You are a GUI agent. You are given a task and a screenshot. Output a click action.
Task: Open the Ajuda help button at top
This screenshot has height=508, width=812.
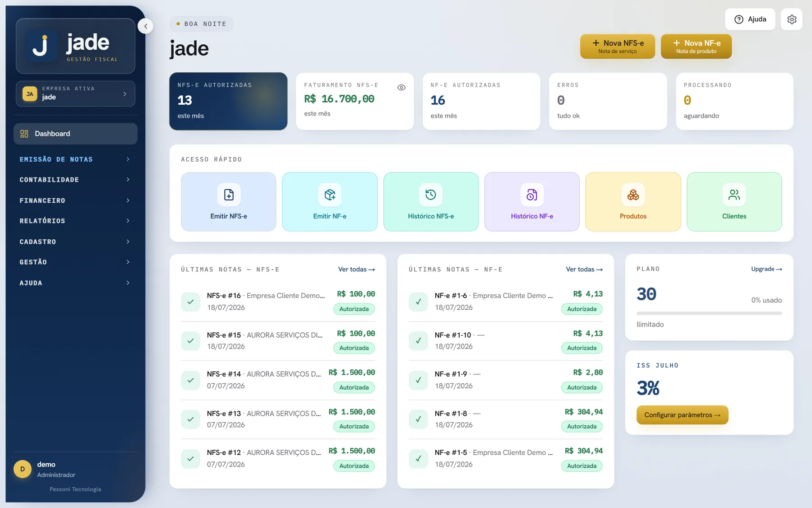750,19
